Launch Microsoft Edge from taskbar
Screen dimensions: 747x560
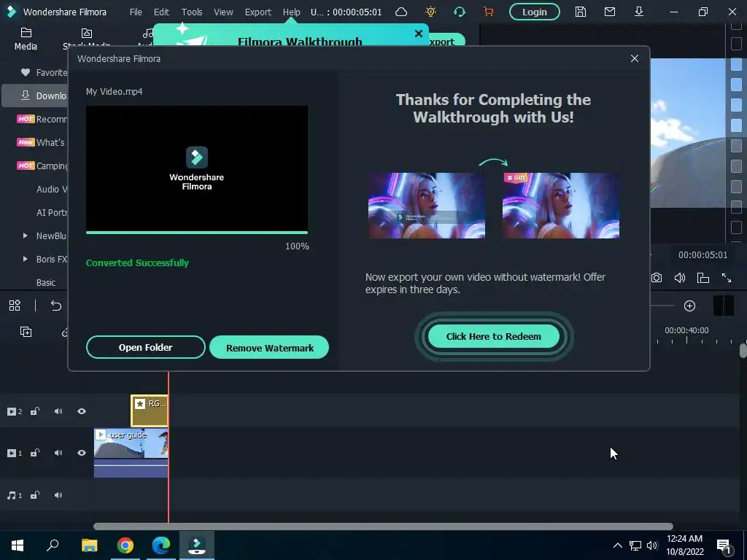click(x=161, y=545)
